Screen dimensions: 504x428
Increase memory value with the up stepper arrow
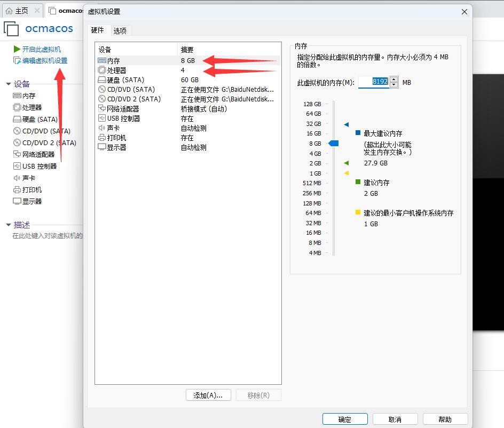click(x=394, y=80)
